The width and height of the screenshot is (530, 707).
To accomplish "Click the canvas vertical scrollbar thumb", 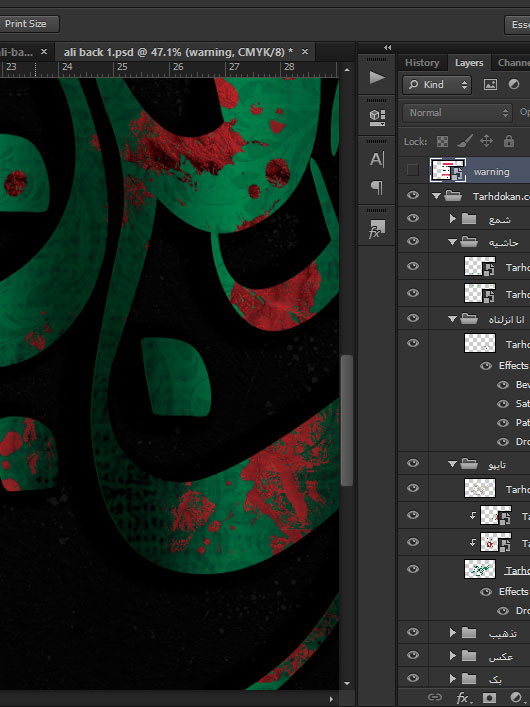I will pos(346,420).
